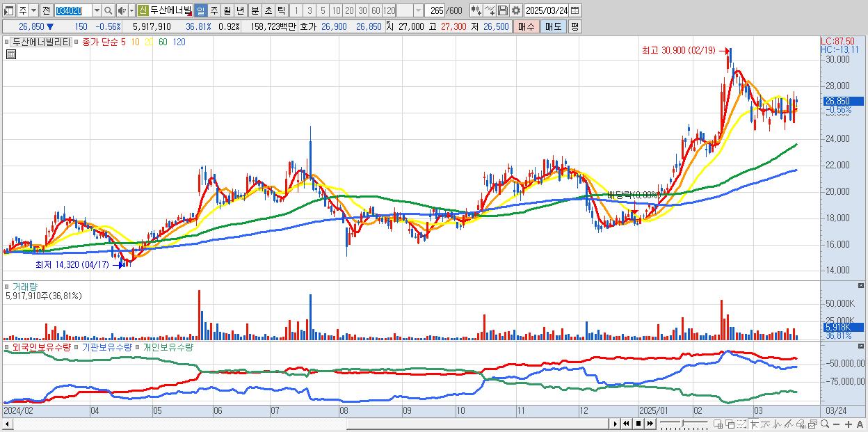This screenshot has height=432, width=868.
Task: Click the stock search magnifier icon
Action: point(108,10)
